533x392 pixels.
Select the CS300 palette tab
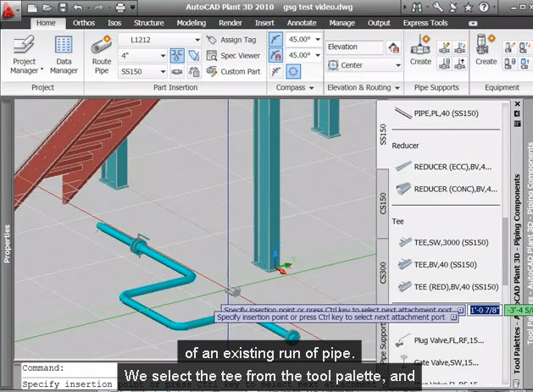[383, 273]
